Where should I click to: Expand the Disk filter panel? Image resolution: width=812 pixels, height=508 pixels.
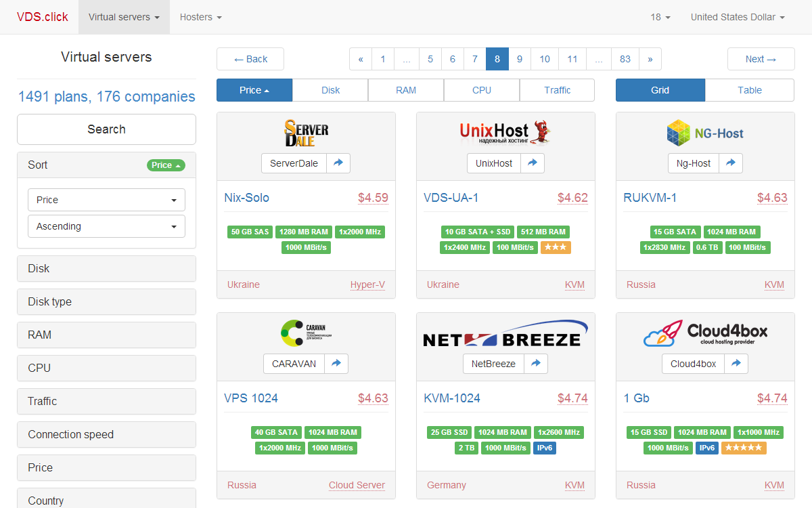coord(106,269)
